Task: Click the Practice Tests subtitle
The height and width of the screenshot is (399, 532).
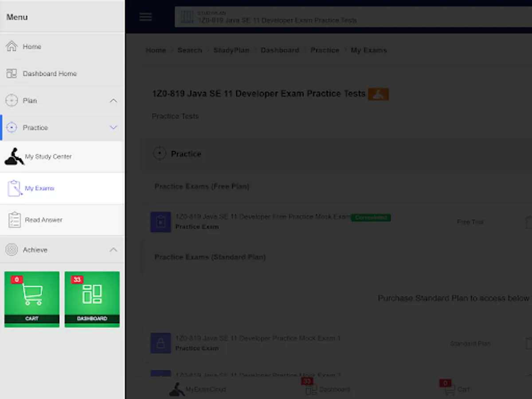Action: [175, 116]
